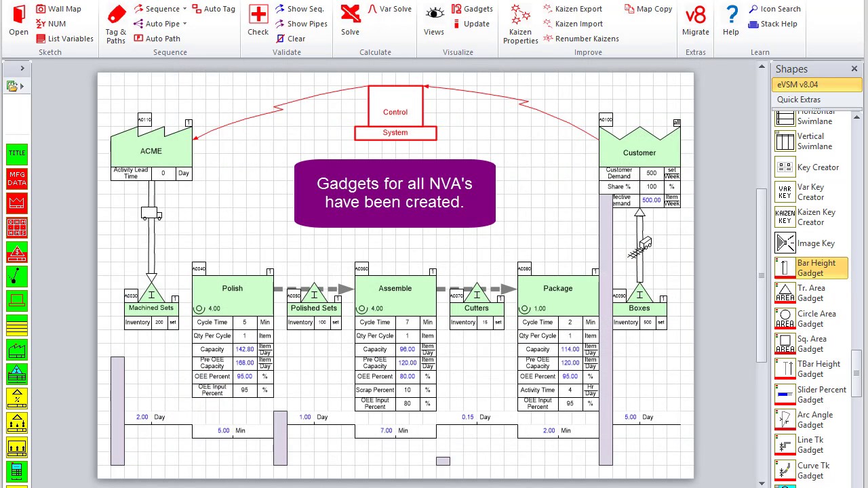Select the Arc Angle Gadget shape
Screen dimensions: 868x488
coord(811,420)
